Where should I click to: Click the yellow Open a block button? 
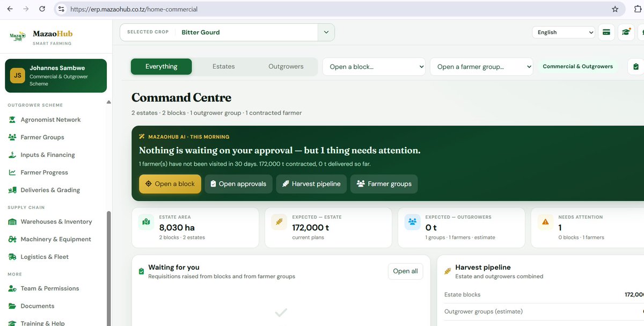(170, 184)
